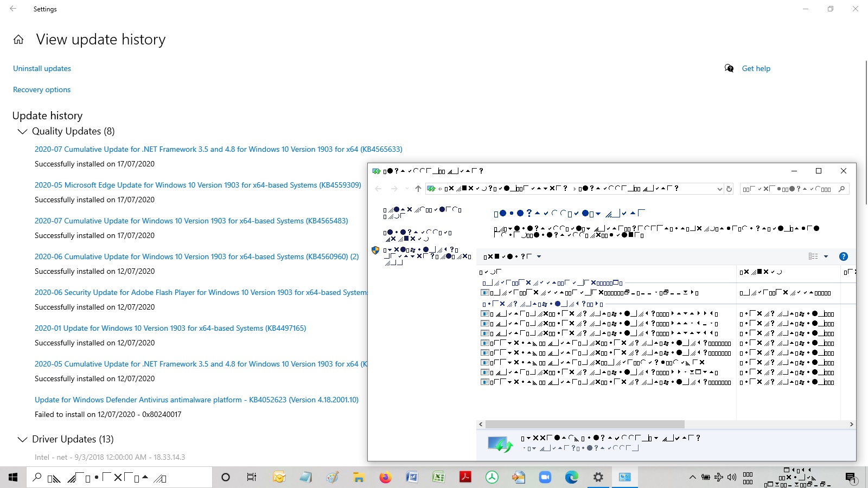This screenshot has height=488, width=868.
Task: Click the Cortana circle on taskbar
Action: (x=226, y=477)
